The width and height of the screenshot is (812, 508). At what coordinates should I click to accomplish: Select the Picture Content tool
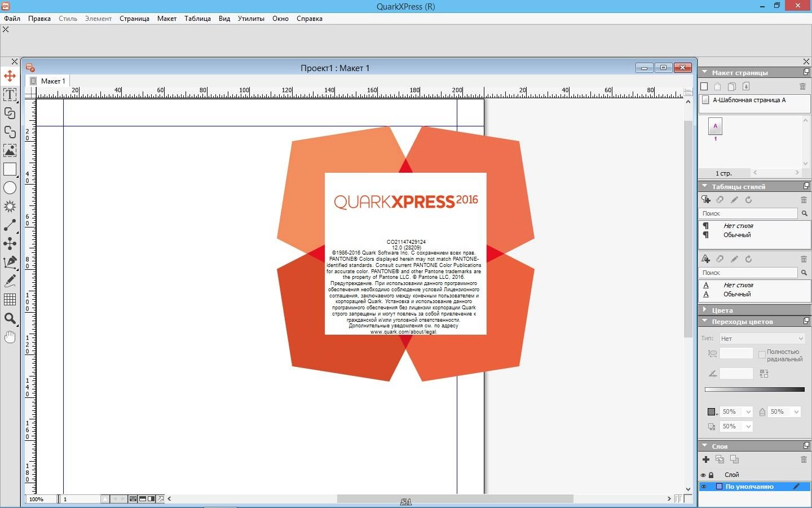click(10, 150)
